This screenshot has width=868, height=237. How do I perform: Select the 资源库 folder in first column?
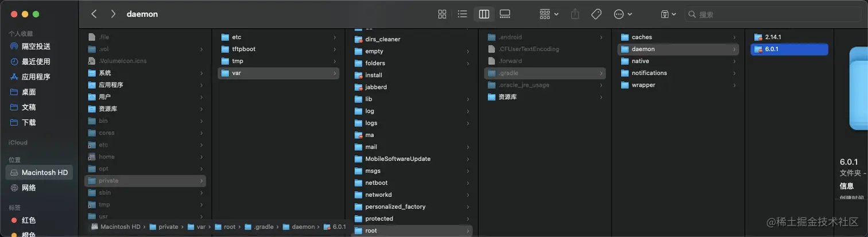pyautogui.click(x=145, y=109)
